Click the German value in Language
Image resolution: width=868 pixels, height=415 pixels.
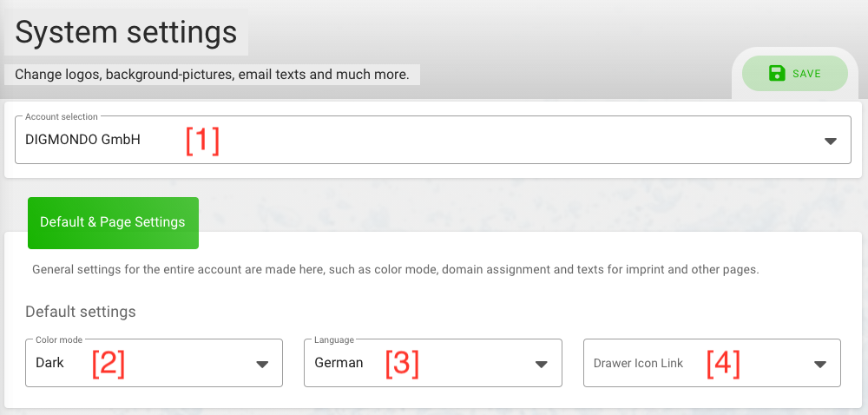point(339,363)
